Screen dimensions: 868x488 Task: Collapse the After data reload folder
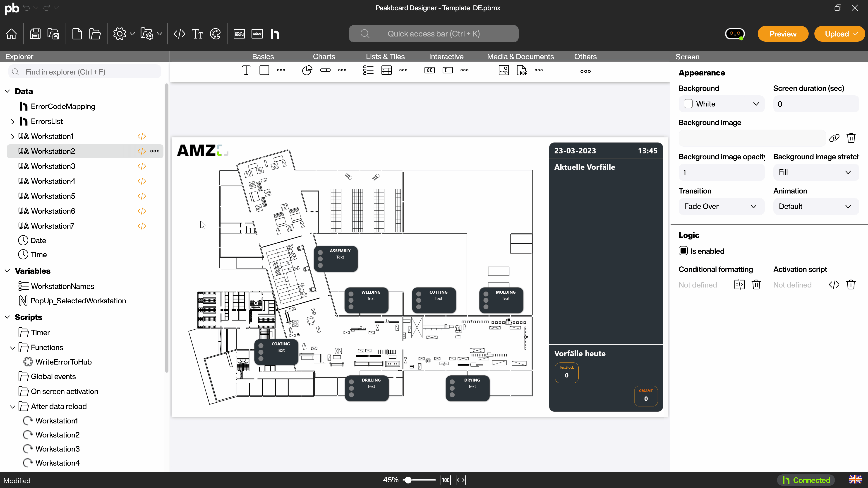[12, 407]
